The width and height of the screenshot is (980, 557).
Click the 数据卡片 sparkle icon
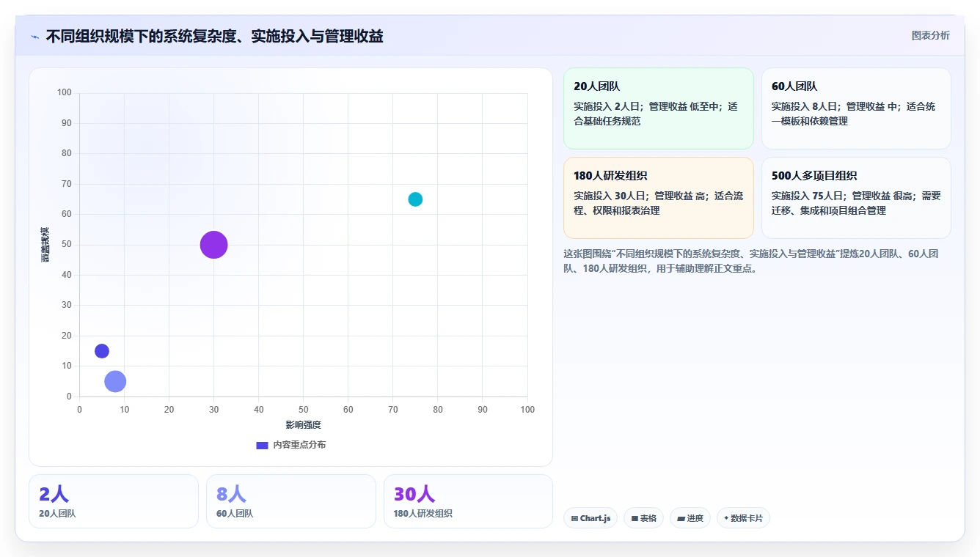pos(726,518)
